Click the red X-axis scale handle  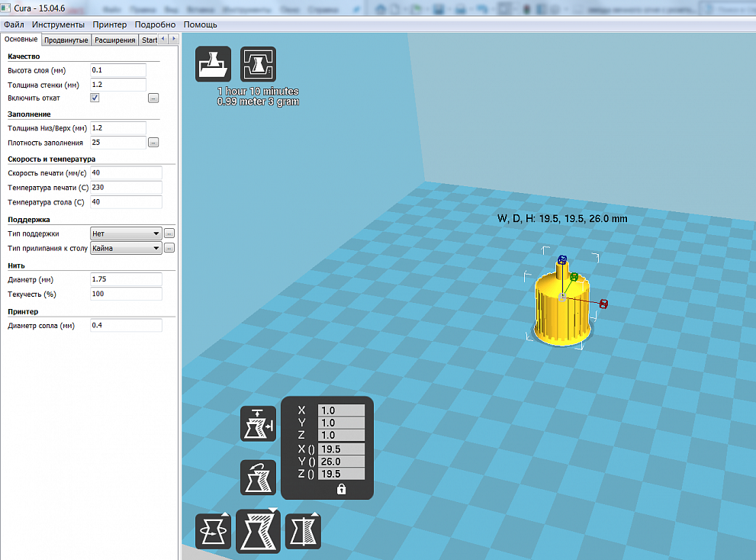pyautogui.click(x=603, y=304)
